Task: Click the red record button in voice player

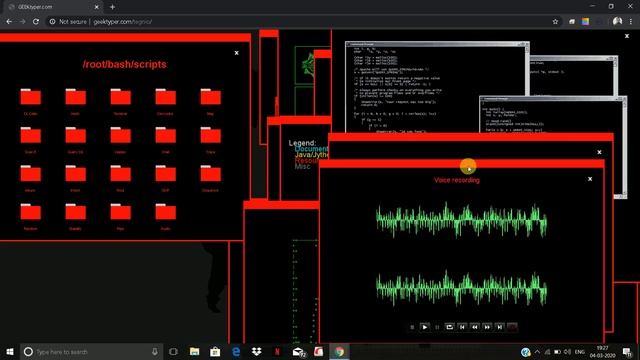Action: tap(512, 327)
